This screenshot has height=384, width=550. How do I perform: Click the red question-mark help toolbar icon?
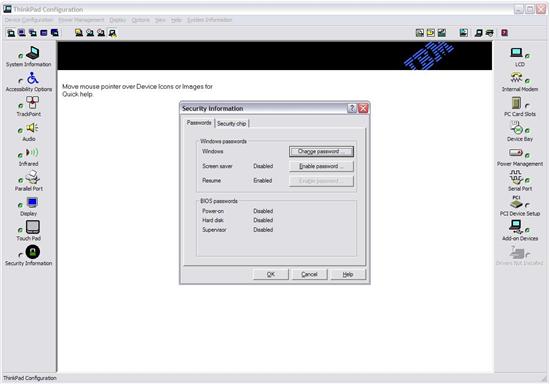pos(504,33)
